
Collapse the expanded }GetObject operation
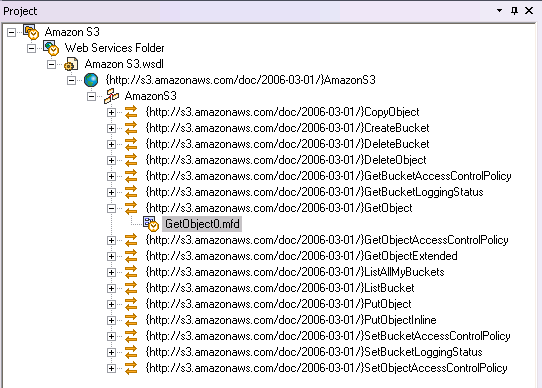tap(111, 208)
